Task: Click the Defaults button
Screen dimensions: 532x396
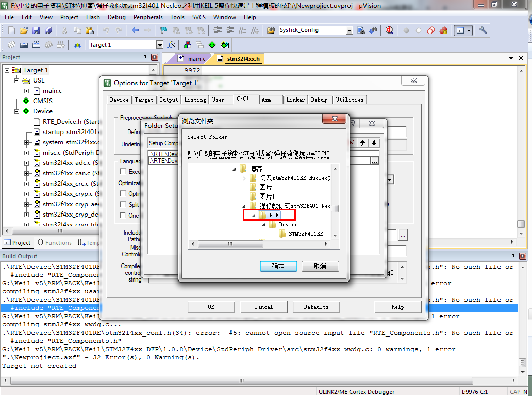Action: (x=316, y=307)
